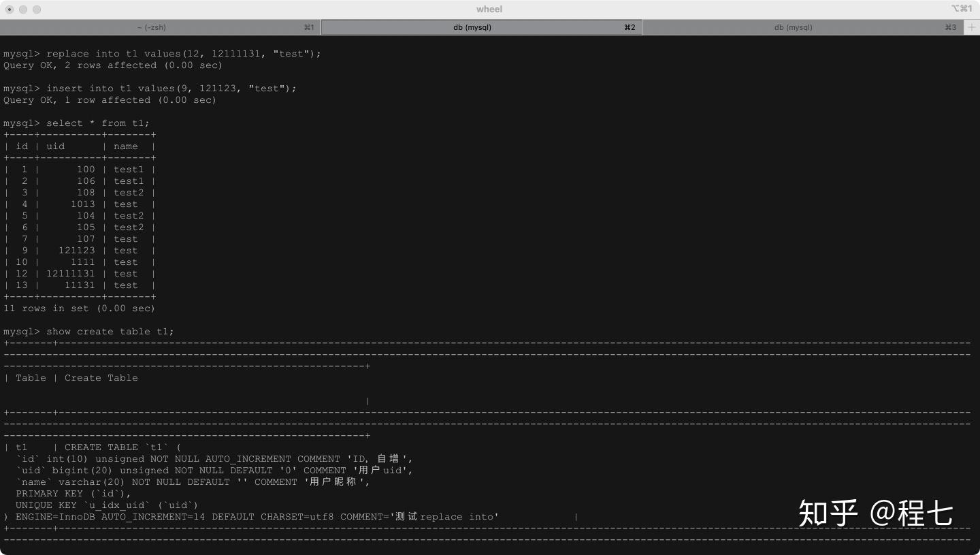This screenshot has width=980, height=555.
Task: Click the 'select * from t1;' command
Action: (76, 123)
